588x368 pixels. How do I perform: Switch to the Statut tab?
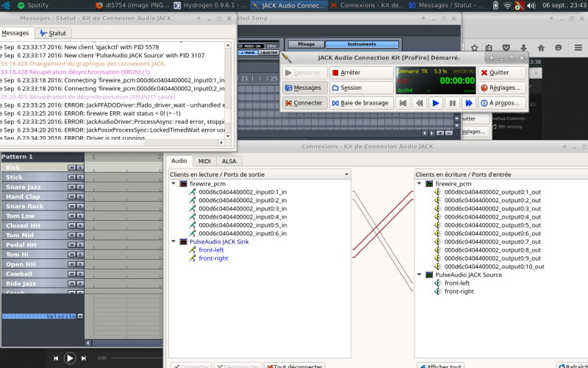[52, 34]
